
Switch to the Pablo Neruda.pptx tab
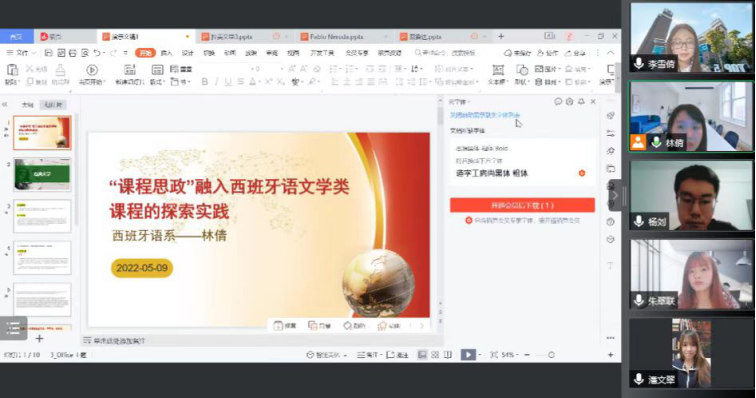coord(337,37)
